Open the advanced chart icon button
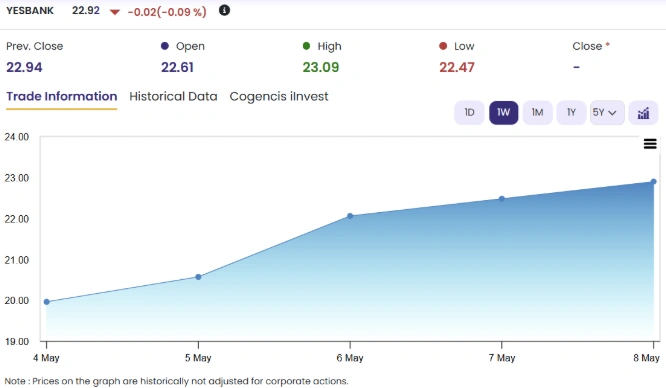Viewport: 666px width, 388px height. click(643, 113)
